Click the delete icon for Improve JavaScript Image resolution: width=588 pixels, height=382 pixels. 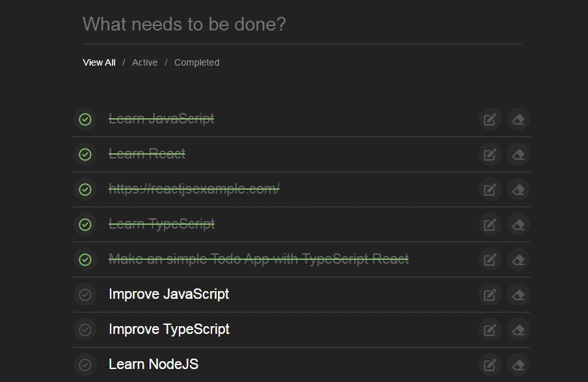pos(518,294)
